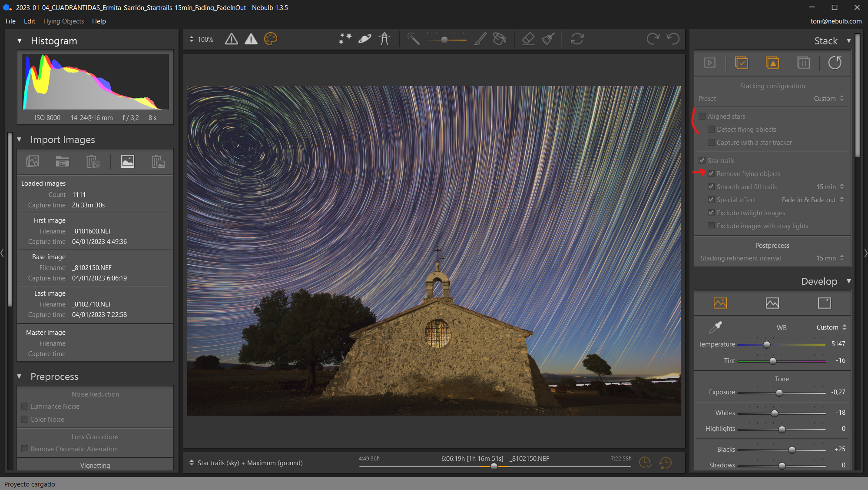Collapse the Import Images section
This screenshot has height=490, width=868.
[x=19, y=140]
